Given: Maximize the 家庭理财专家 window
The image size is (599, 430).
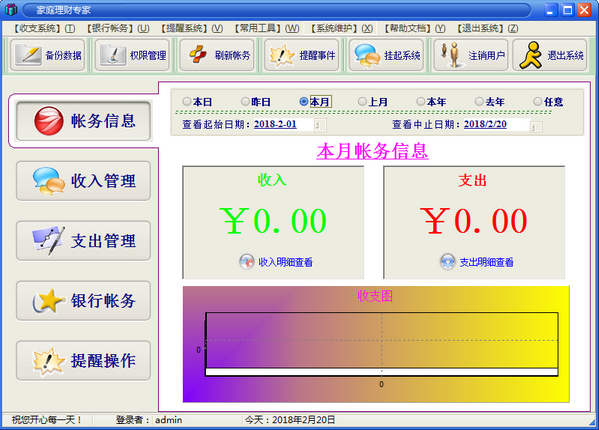Looking at the screenshot, I should [568, 10].
